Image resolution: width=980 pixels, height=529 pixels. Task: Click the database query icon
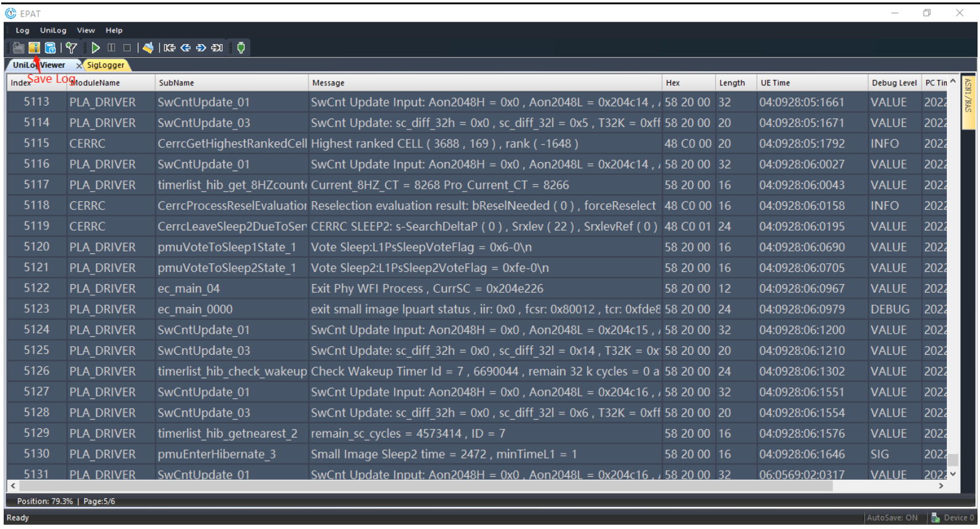(50, 48)
